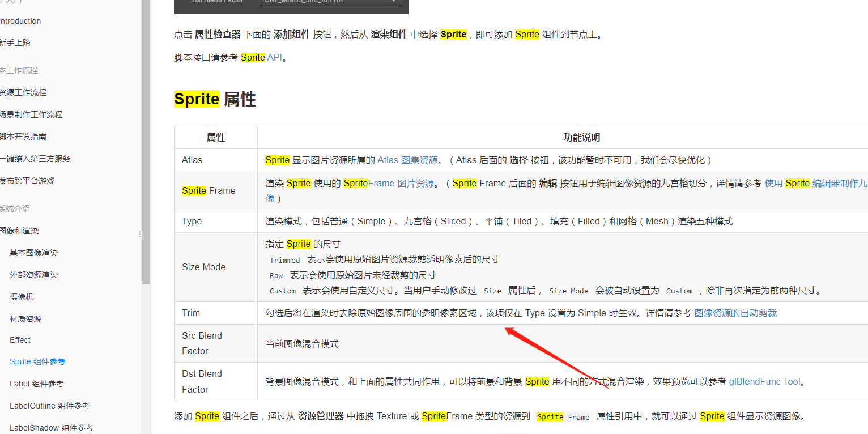Open the glBlendFunc Tool link

click(765, 382)
